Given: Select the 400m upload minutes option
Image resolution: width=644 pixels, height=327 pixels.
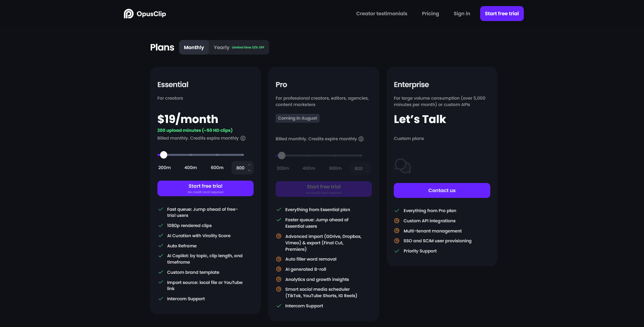Looking at the screenshot, I should [191, 168].
